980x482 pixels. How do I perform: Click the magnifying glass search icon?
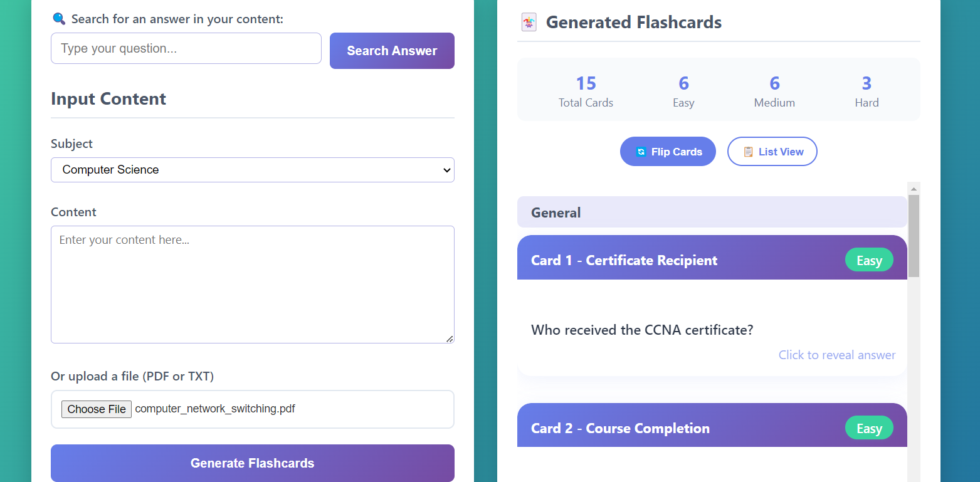coord(59,19)
